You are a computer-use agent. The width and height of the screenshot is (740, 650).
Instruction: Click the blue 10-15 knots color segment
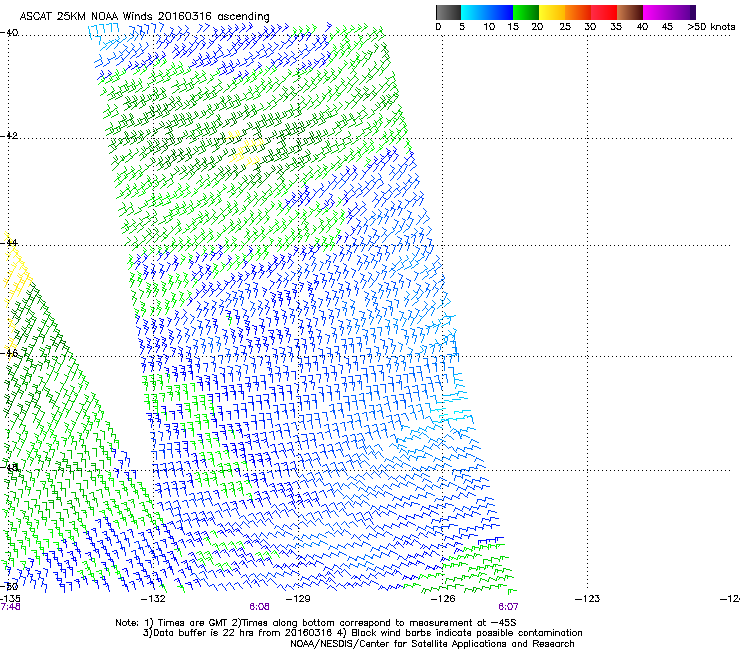[500, 12]
